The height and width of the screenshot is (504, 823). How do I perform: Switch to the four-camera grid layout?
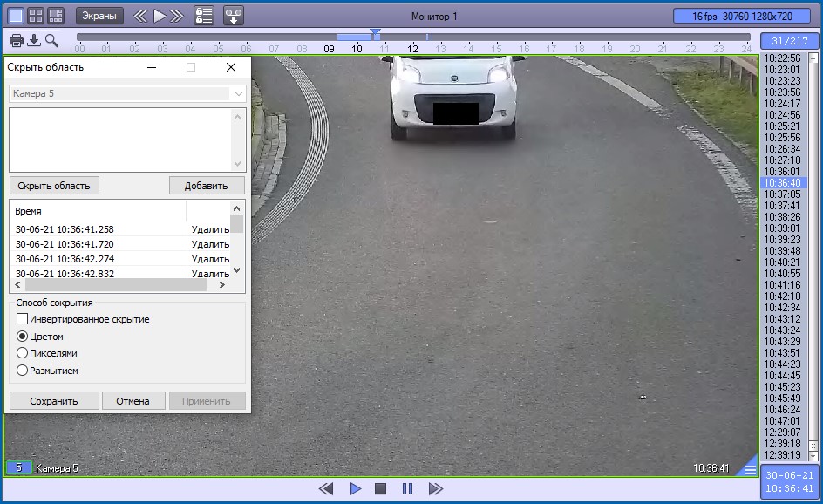pyautogui.click(x=36, y=16)
